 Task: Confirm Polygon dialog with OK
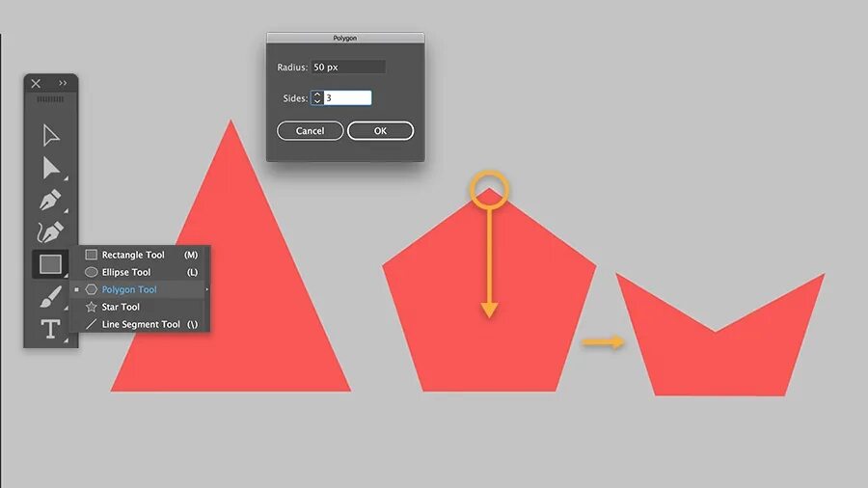click(x=380, y=131)
